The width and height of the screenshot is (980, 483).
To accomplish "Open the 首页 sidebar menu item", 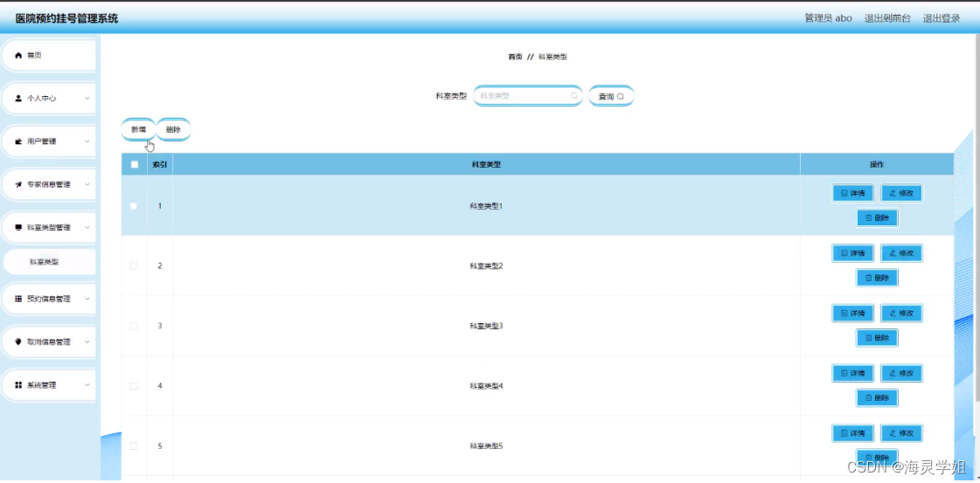I will 48,56.
